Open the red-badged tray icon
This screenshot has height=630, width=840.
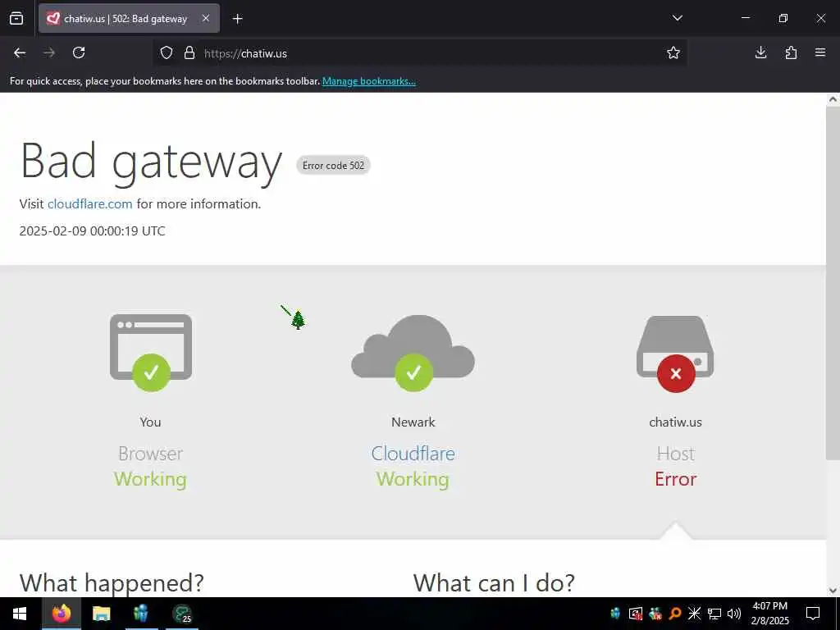click(x=636, y=614)
